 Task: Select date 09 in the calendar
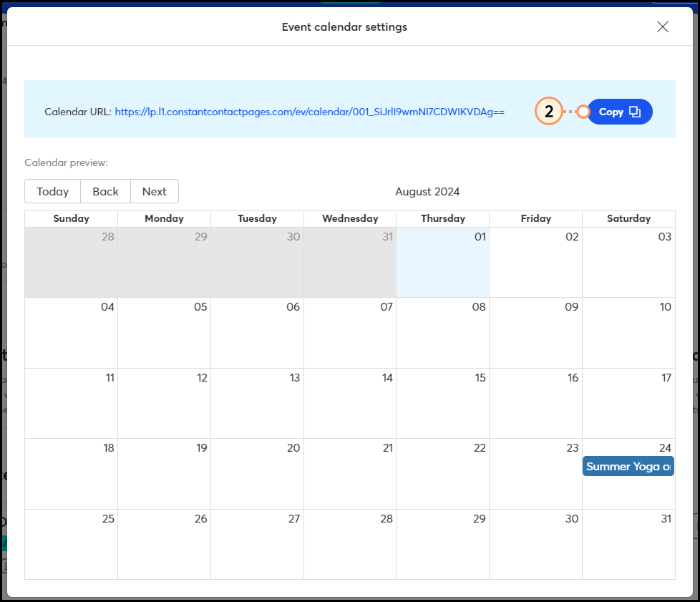tap(572, 307)
